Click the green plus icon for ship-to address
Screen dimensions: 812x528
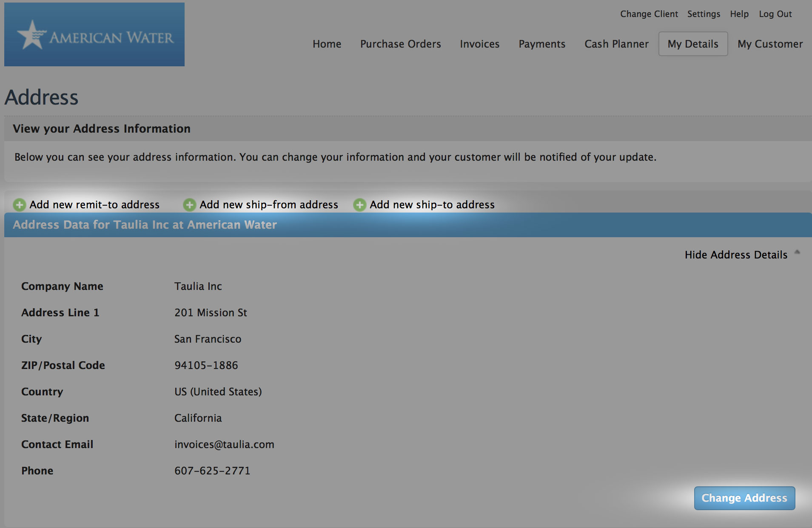359,205
